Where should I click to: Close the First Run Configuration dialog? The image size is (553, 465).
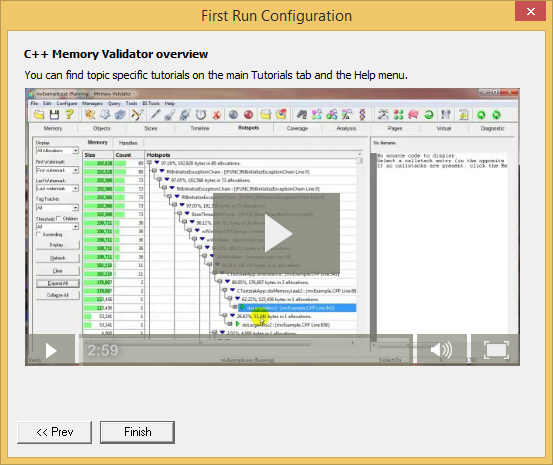pos(530,11)
